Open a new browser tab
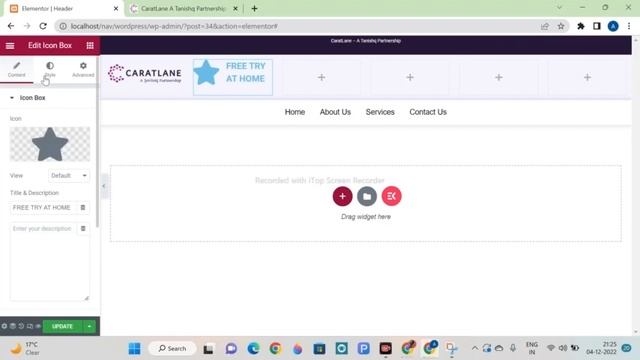The image size is (640, 360). pos(254,8)
